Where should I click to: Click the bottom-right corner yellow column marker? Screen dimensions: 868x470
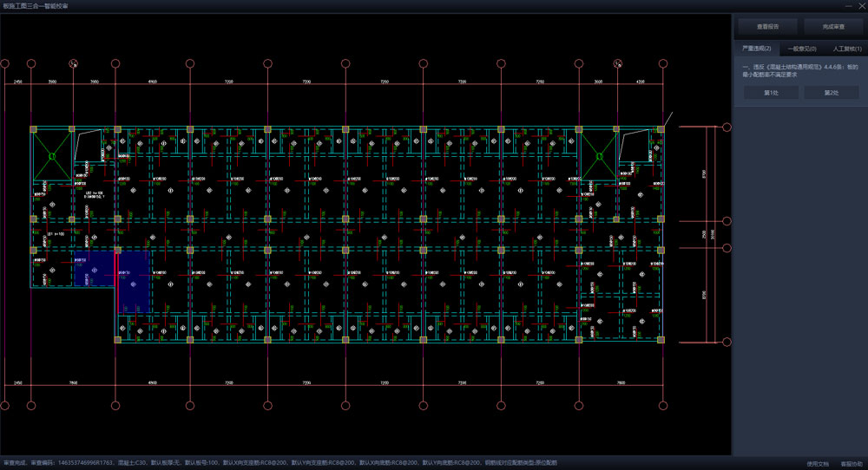pyautogui.click(x=661, y=340)
